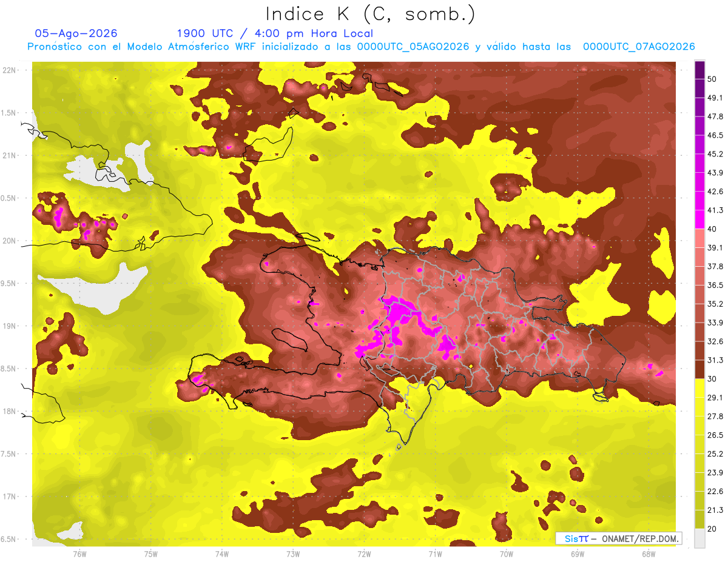Click the colorbar value "45.2"
Image resolution: width=728 pixels, height=562 pixels.
click(715, 154)
